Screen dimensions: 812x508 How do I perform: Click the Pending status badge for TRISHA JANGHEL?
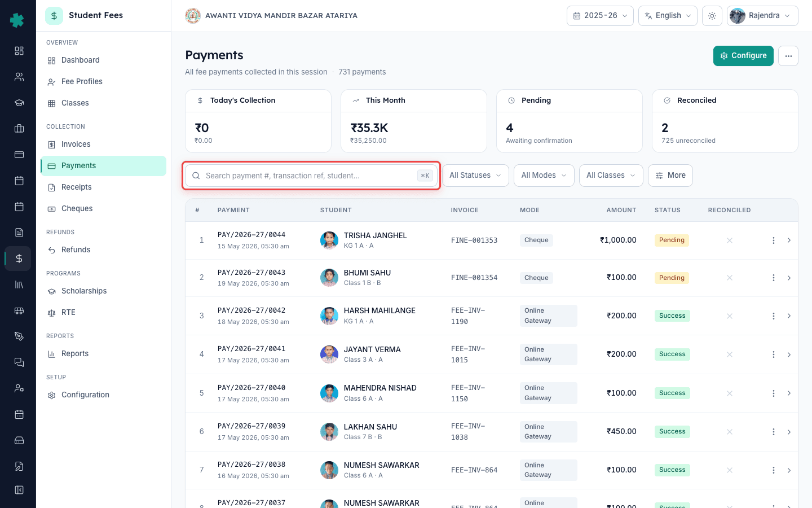tap(672, 240)
